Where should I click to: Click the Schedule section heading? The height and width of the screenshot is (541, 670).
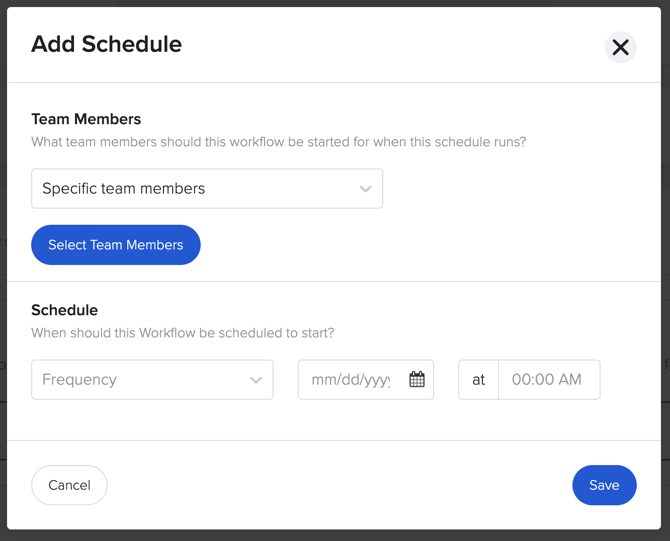[x=65, y=310]
